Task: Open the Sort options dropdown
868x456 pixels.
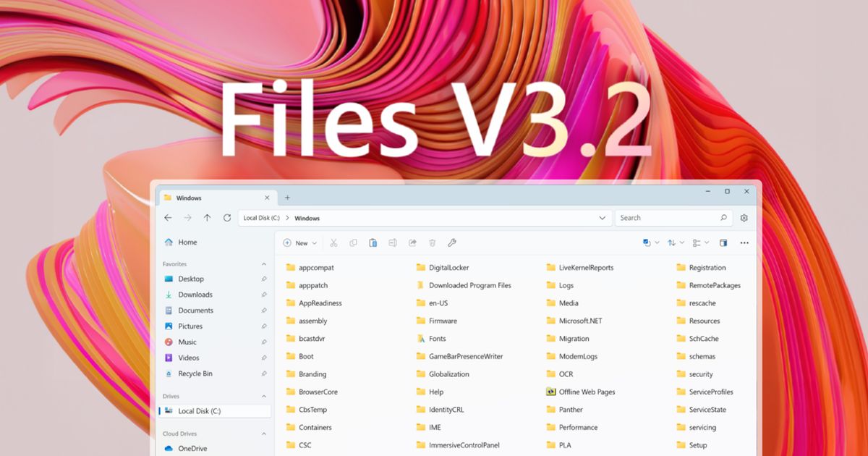Action: pyautogui.click(x=676, y=243)
